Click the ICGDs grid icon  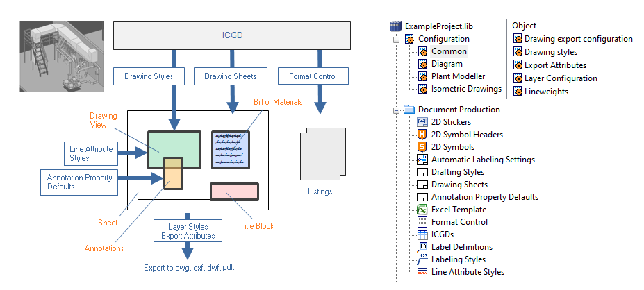(x=422, y=234)
